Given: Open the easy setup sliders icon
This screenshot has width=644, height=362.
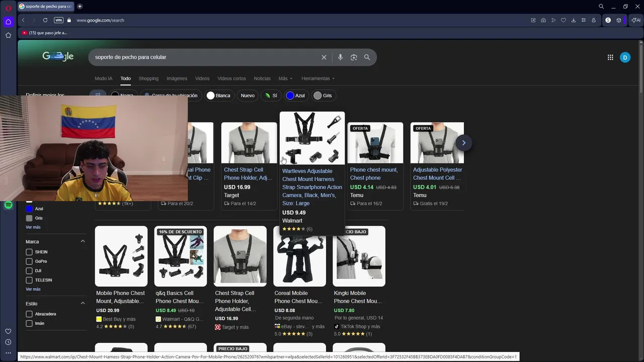Looking at the screenshot, I should coord(584,20).
